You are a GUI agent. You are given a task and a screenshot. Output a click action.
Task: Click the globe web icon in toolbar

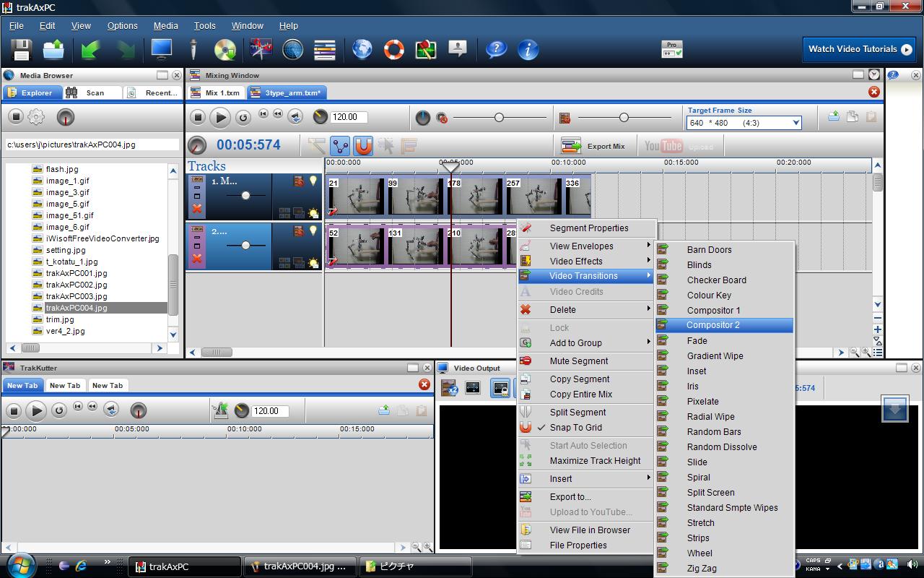tap(362, 50)
